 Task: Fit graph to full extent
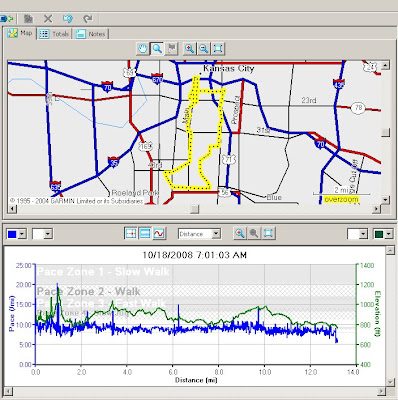click(268, 234)
